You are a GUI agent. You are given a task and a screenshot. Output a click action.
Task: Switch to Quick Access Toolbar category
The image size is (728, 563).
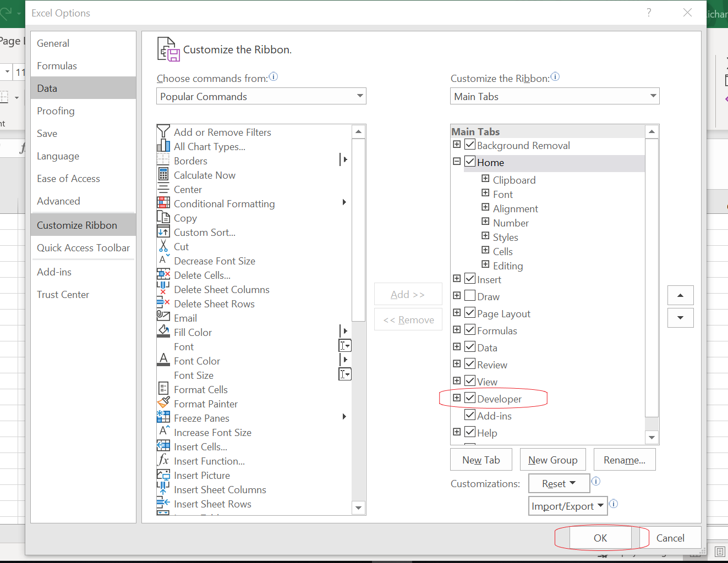[83, 248]
